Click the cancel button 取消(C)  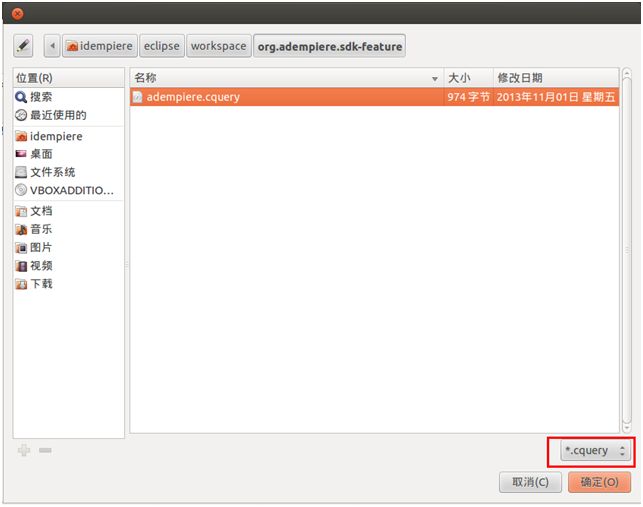[530, 482]
